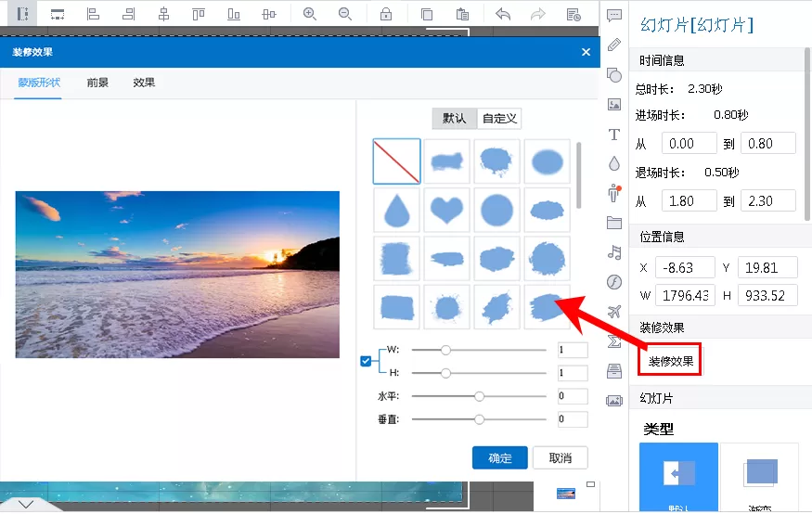Click the paste clipboard icon
The image size is (812, 514).
coord(462,14)
